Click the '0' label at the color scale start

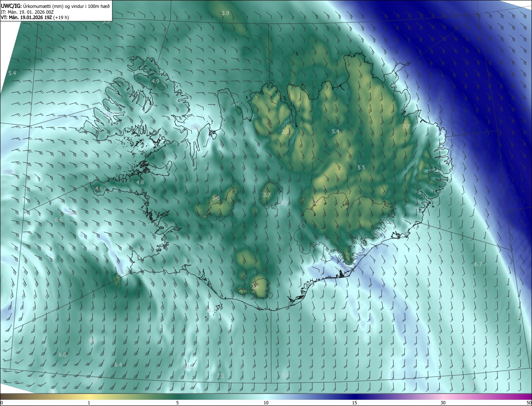point(2,403)
